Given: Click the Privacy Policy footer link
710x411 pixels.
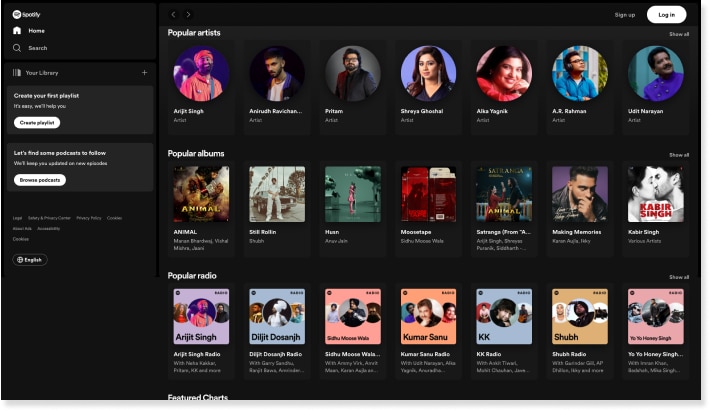Looking at the screenshot, I should 89,218.
